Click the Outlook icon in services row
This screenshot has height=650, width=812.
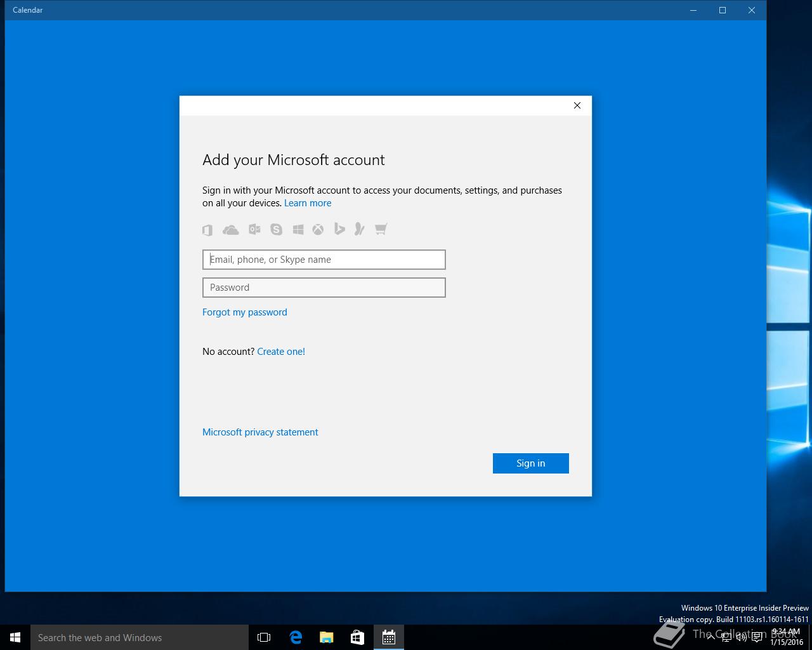tap(254, 229)
